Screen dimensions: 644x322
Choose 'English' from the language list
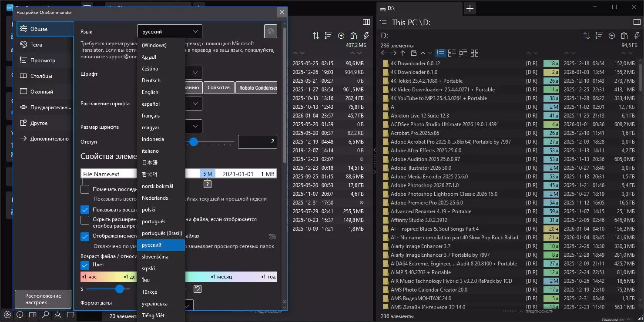point(150,92)
